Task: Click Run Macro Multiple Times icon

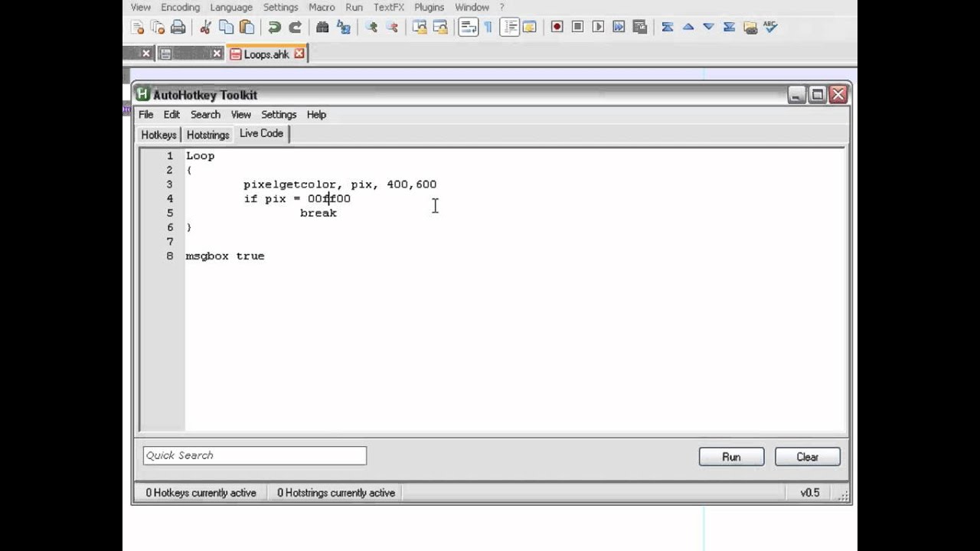Action: pyautogui.click(x=619, y=28)
